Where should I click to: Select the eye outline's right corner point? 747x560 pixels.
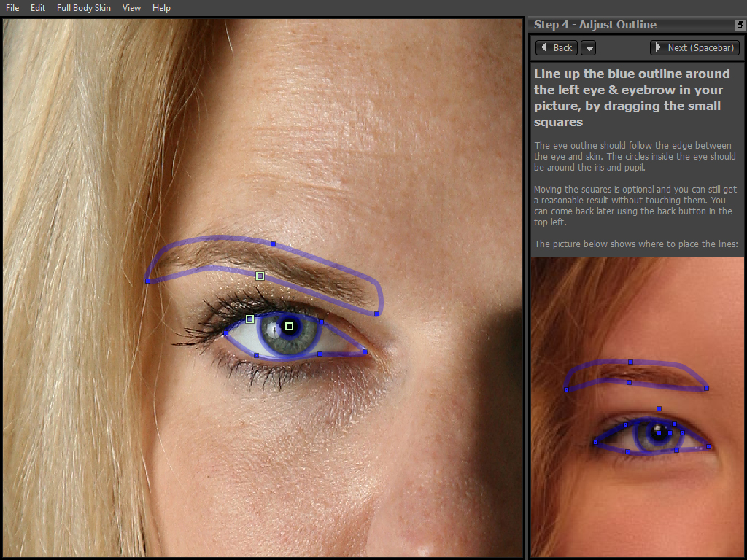point(365,351)
